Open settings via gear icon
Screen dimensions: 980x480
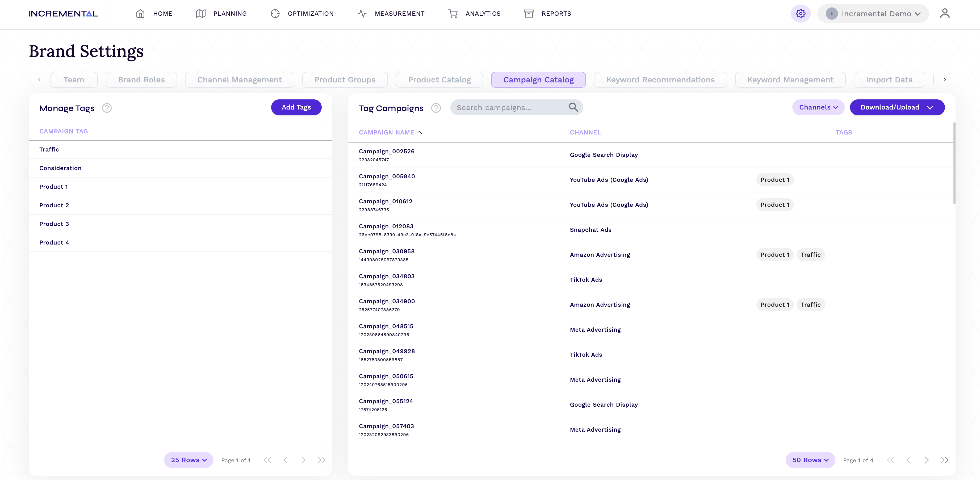click(x=801, y=14)
